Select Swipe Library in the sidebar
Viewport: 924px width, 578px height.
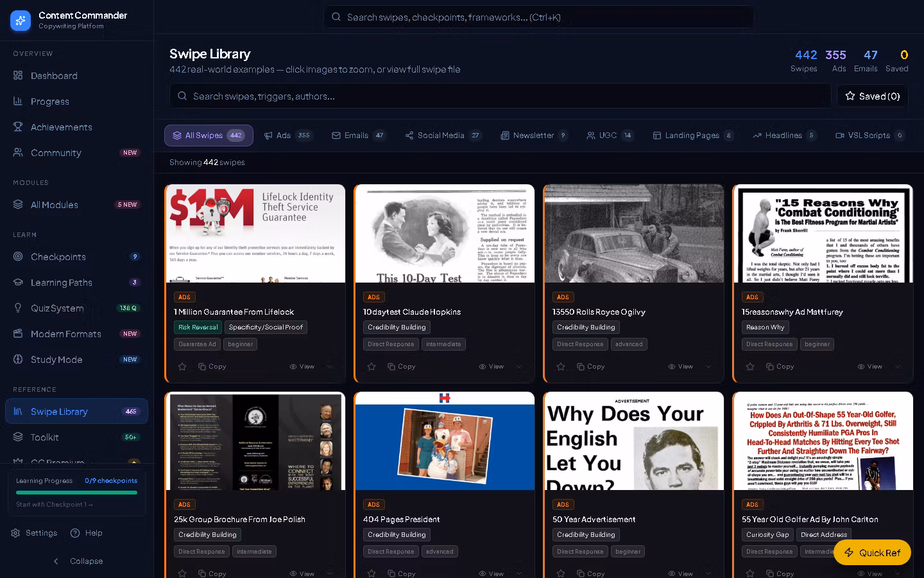coord(76,412)
